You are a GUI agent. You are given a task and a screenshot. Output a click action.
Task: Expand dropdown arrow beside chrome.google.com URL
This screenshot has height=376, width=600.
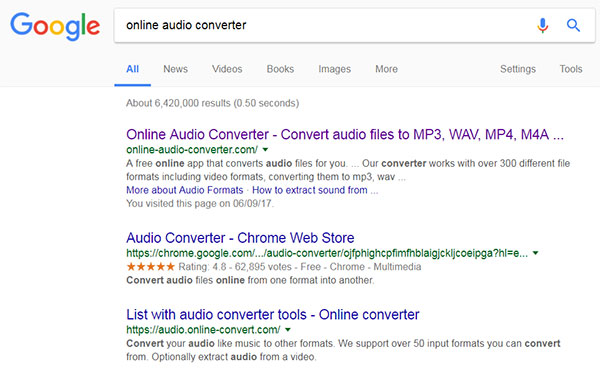click(x=535, y=253)
